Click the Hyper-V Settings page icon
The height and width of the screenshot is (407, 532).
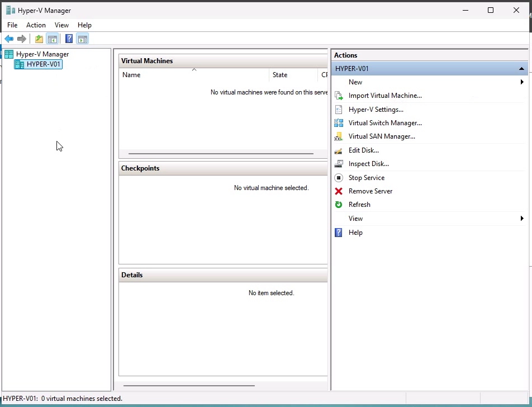(x=339, y=110)
